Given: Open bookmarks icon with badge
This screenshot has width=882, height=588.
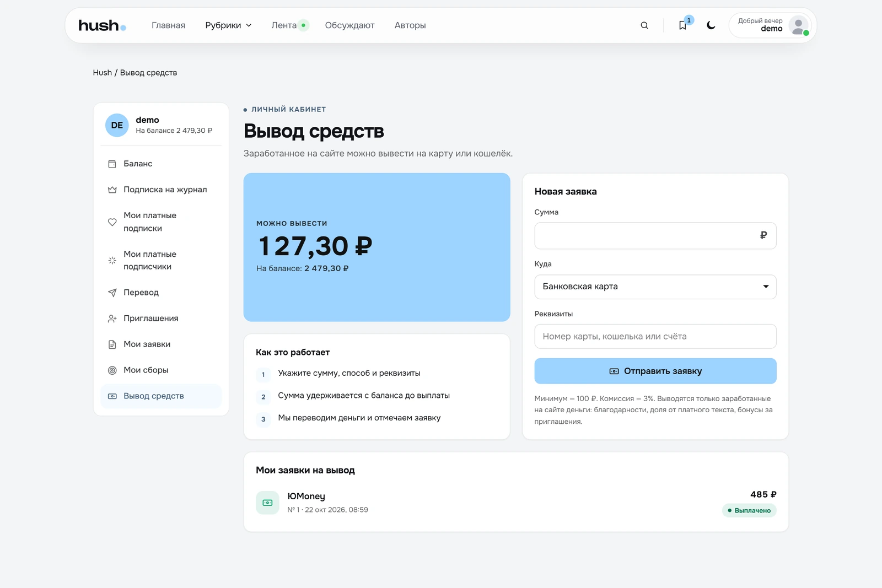Looking at the screenshot, I should point(683,25).
